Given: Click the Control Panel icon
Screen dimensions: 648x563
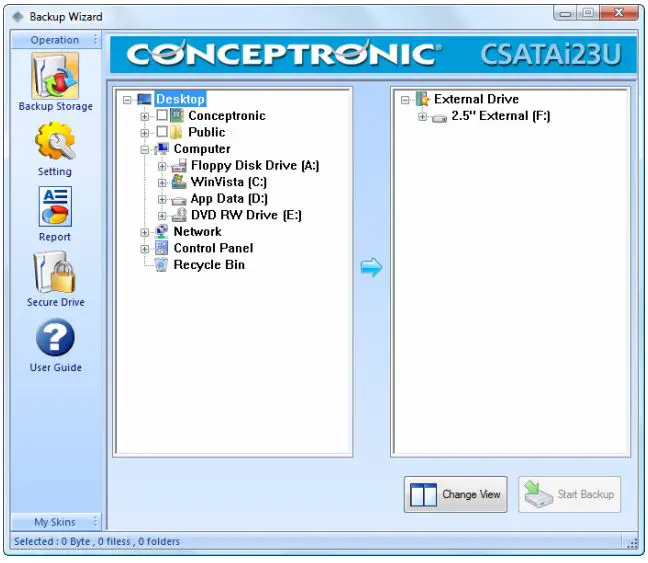Looking at the screenshot, I should click(x=162, y=248).
